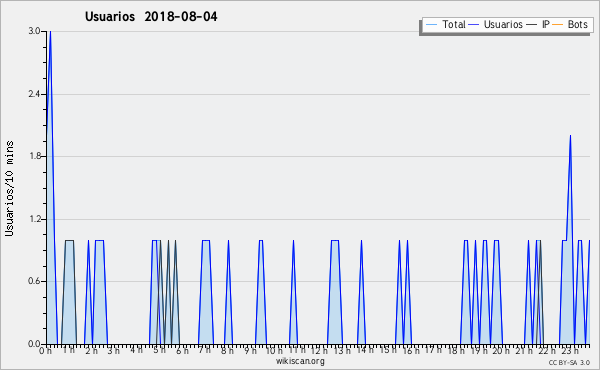Click the Usuarios legend entry
Screen dimensions: 600x370
(496, 24)
